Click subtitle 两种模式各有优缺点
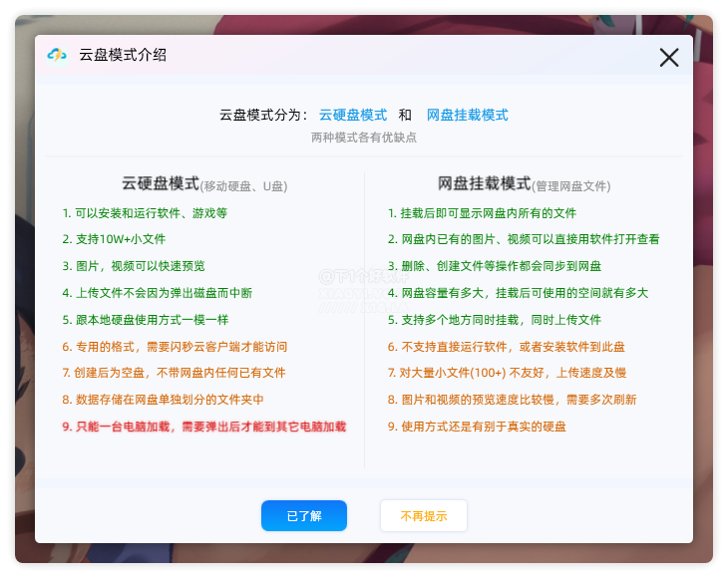This screenshot has height=578, width=728. pyautogui.click(x=364, y=138)
